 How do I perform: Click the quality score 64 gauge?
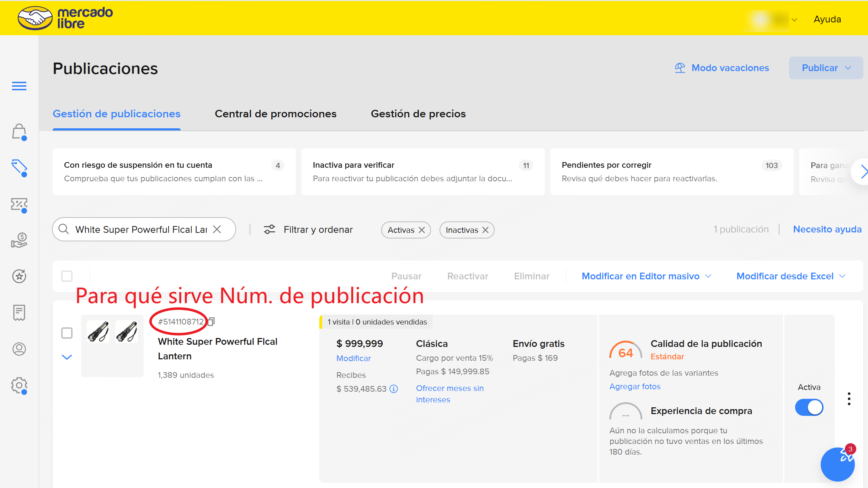(x=625, y=350)
